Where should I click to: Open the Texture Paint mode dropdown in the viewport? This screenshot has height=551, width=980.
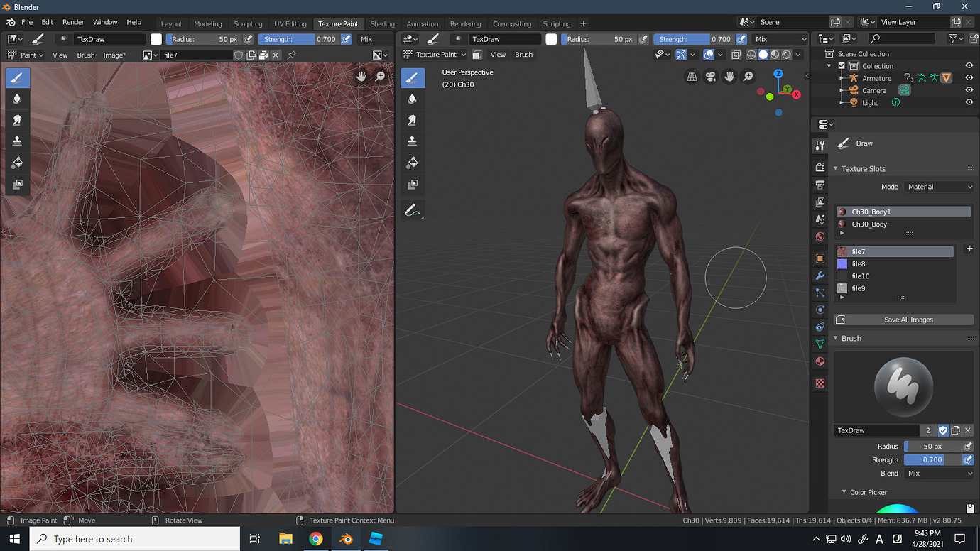(435, 55)
